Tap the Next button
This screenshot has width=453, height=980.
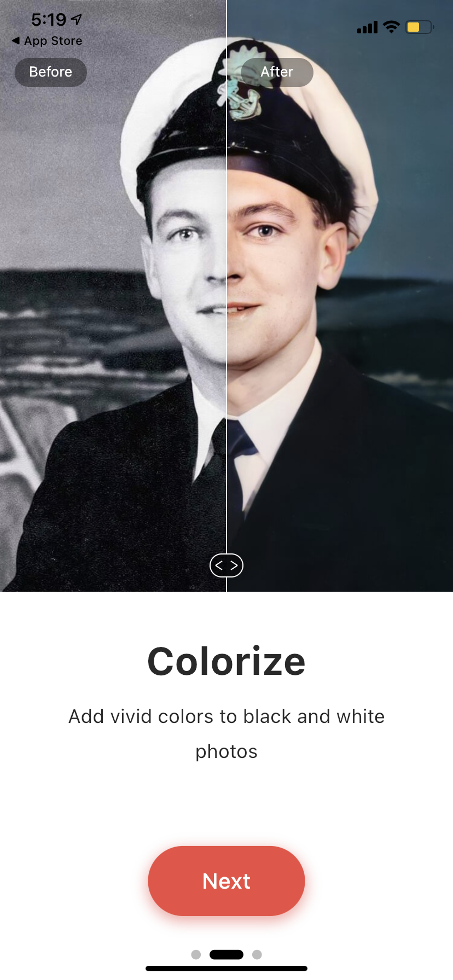(x=226, y=881)
